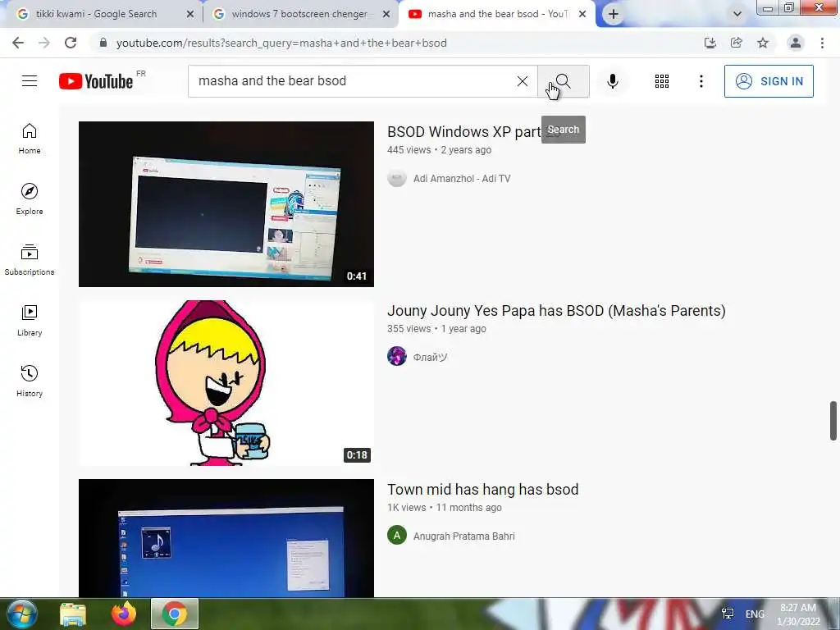This screenshot has height=630, width=840.
Task: Visit Anugrah Pratama Bahri channel
Action: point(464,536)
